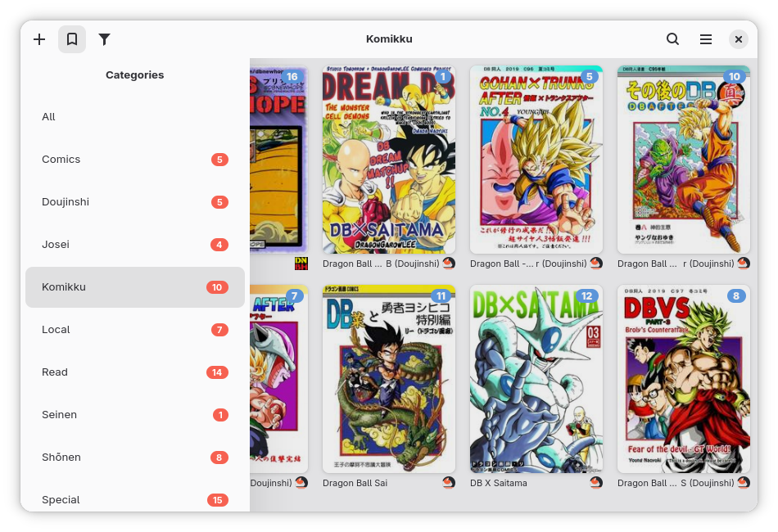The image size is (778, 532).
Task: Open the DREAM DB x Saitama cover
Action: tap(389, 160)
